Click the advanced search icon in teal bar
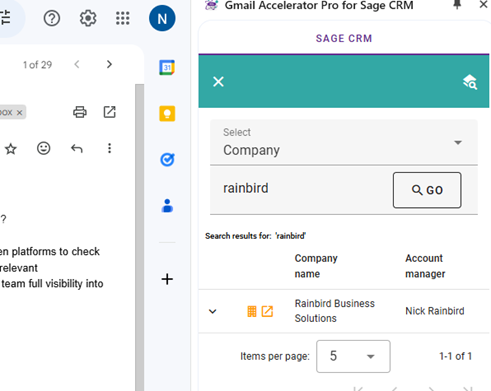The image size is (491, 391). pyautogui.click(x=470, y=82)
